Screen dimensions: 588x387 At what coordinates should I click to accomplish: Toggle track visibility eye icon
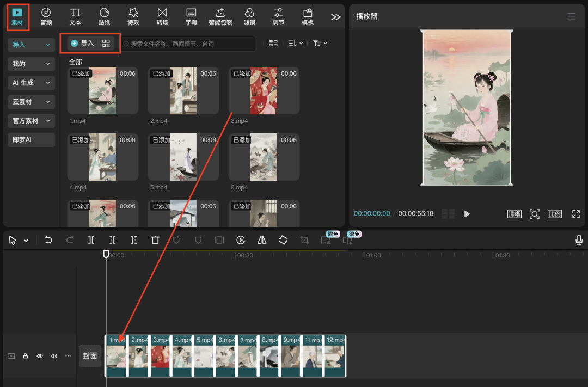(x=40, y=356)
